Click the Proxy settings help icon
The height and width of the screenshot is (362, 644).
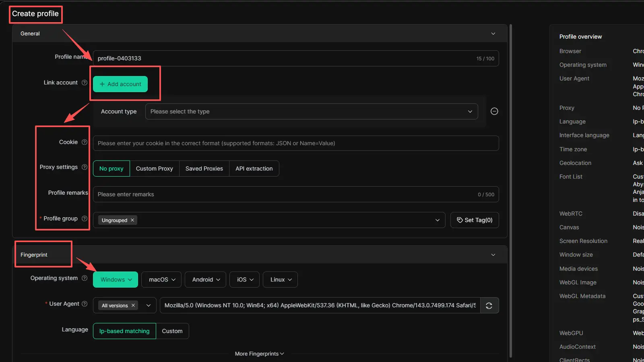click(x=85, y=167)
